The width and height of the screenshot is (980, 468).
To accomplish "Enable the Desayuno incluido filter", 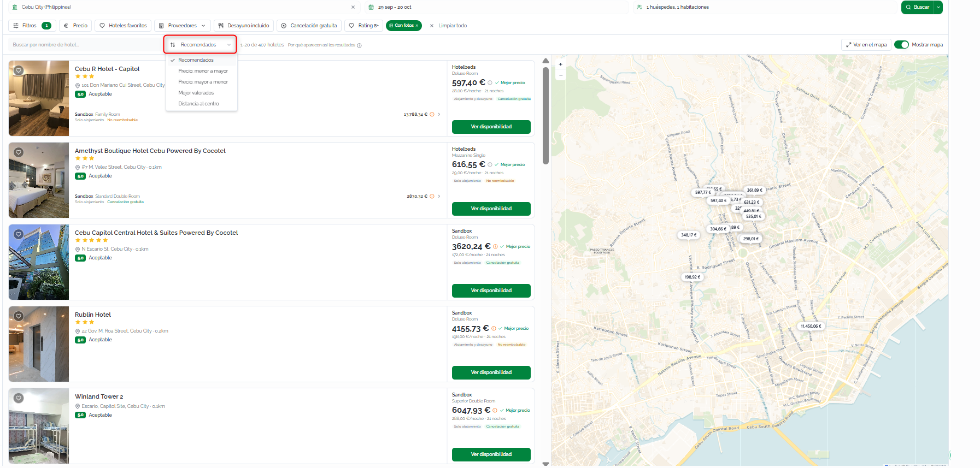I will click(x=244, y=26).
